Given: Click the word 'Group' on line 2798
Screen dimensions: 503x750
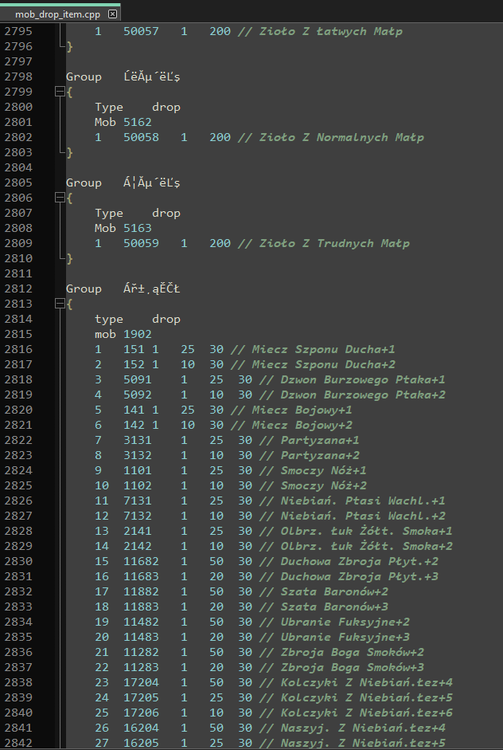Looking at the screenshot, I should pyautogui.click(x=84, y=77).
